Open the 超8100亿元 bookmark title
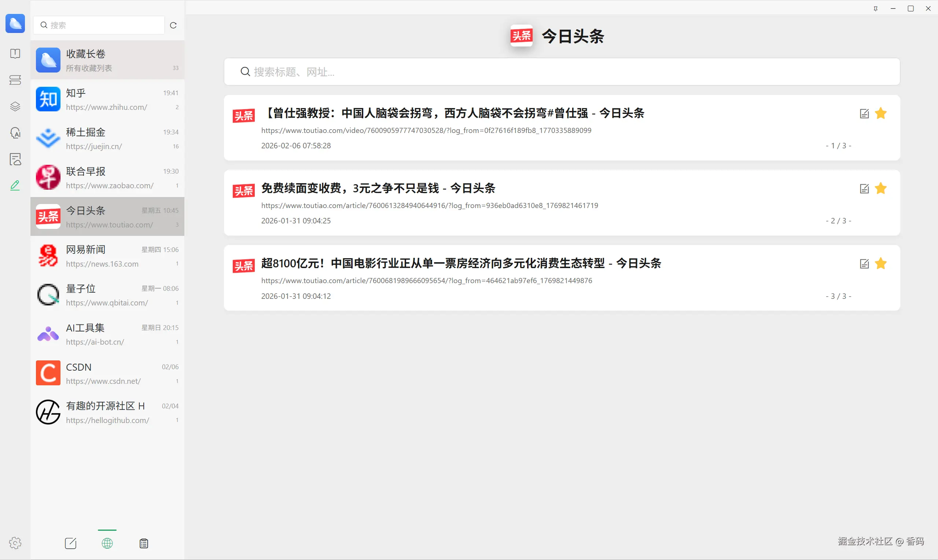The image size is (938, 560). [461, 263]
